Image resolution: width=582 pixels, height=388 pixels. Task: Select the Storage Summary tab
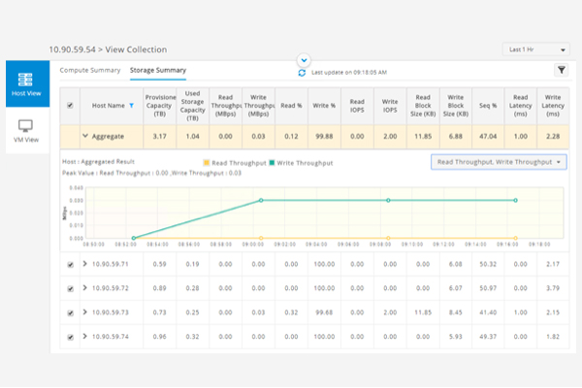[x=158, y=70]
